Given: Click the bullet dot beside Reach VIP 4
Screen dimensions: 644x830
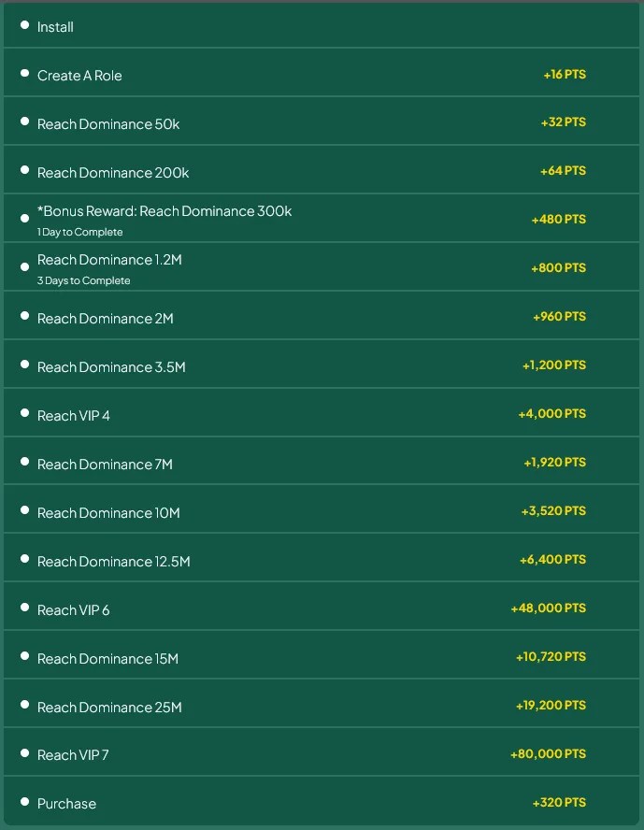Looking at the screenshot, I should point(24,414).
